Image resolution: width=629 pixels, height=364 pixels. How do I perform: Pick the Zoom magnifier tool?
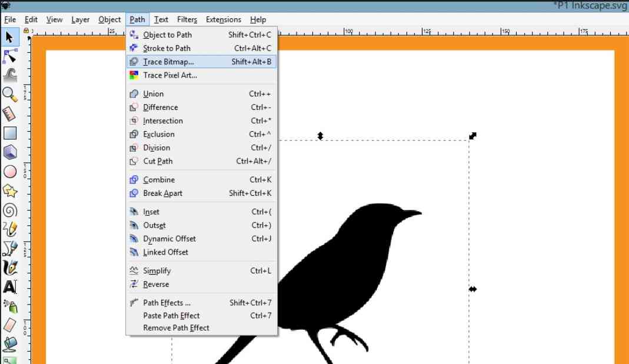pyautogui.click(x=9, y=94)
